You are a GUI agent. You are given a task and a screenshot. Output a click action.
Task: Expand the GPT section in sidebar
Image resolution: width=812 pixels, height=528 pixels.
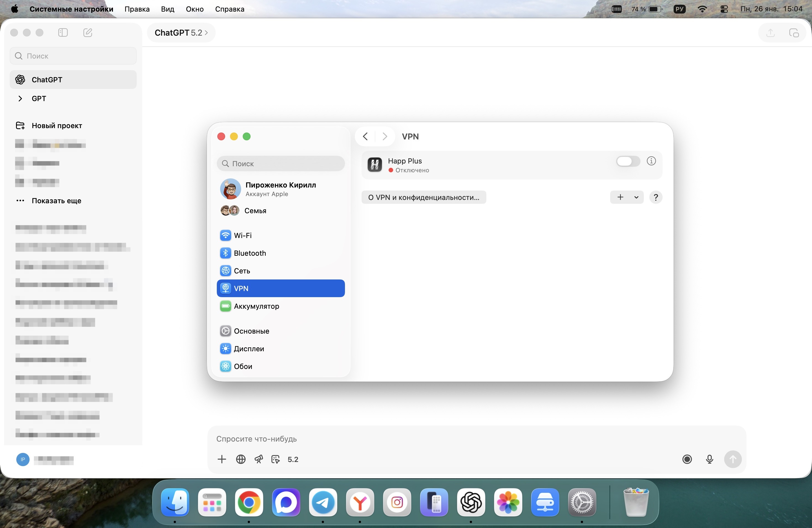pyautogui.click(x=20, y=98)
